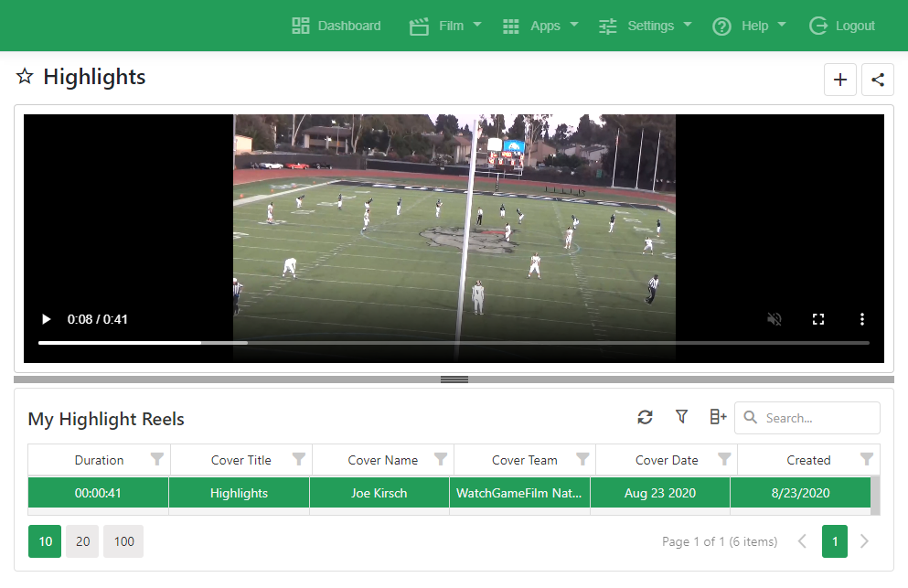Unmute the video audio
The height and width of the screenshot is (588, 908).
[774, 319]
